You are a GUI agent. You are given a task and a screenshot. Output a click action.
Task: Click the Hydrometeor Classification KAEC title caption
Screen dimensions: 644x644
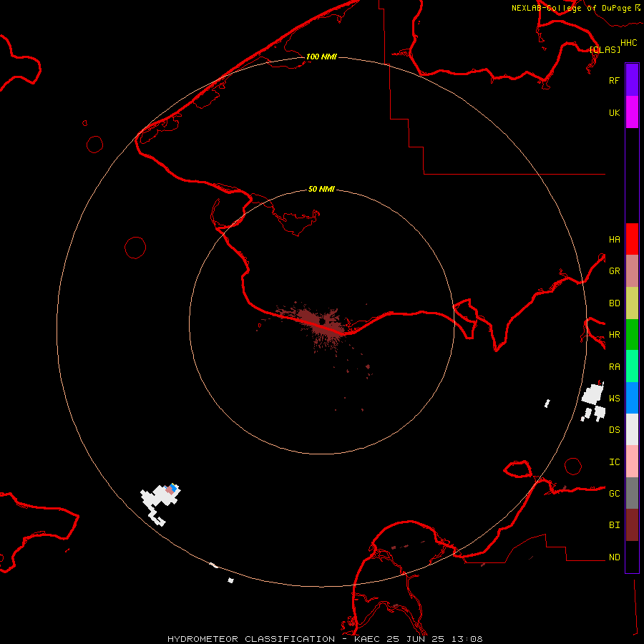[x=325, y=639]
